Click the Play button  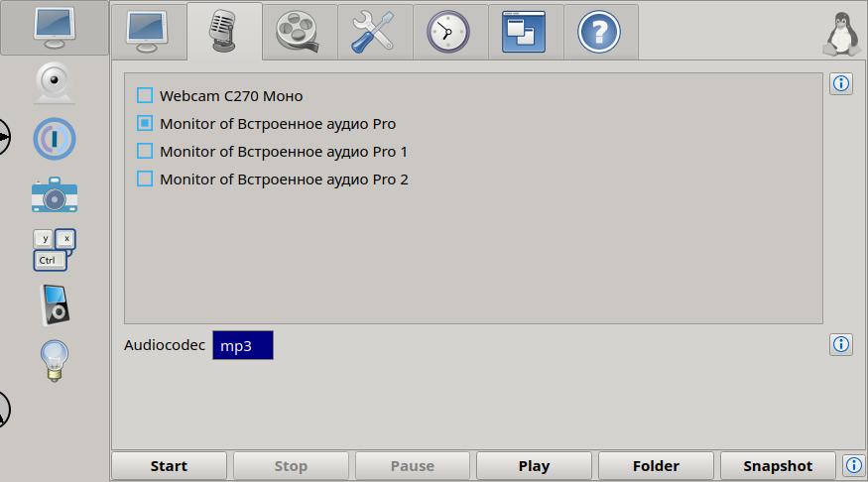(535, 466)
